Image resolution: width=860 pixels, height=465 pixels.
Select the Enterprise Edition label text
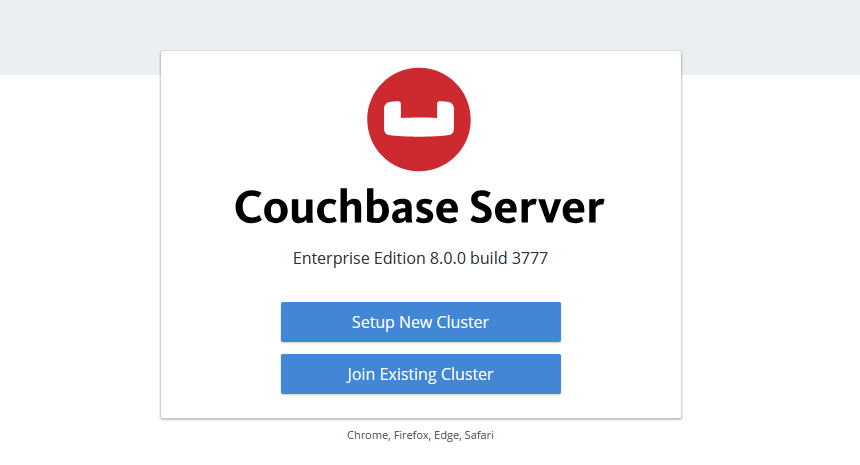tap(359, 258)
